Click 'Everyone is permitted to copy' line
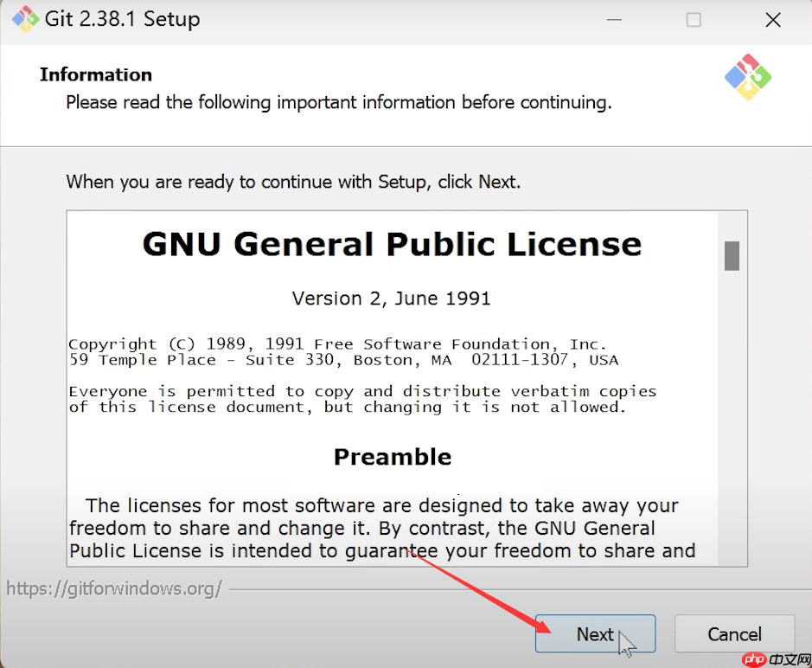 362,391
